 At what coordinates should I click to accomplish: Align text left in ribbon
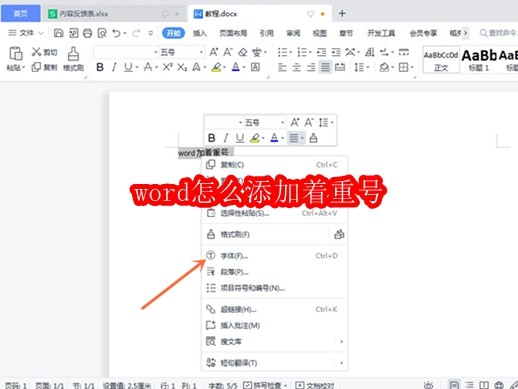point(282,67)
